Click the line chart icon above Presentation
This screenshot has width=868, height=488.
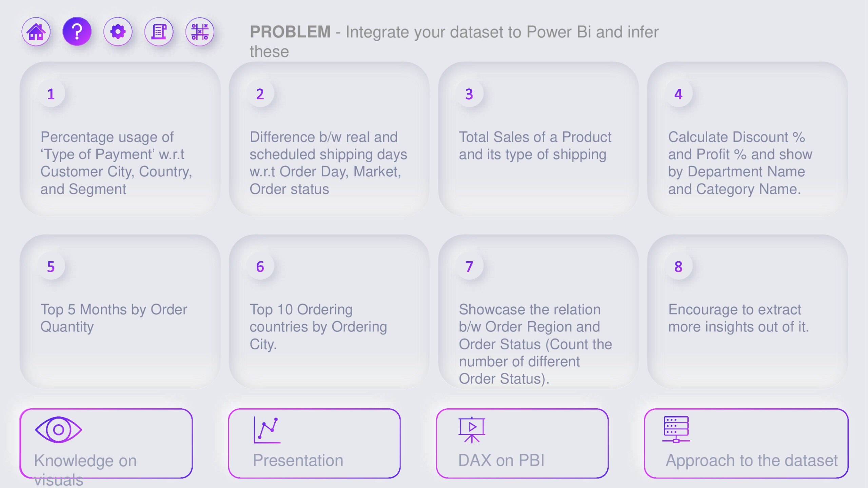pos(267,430)
